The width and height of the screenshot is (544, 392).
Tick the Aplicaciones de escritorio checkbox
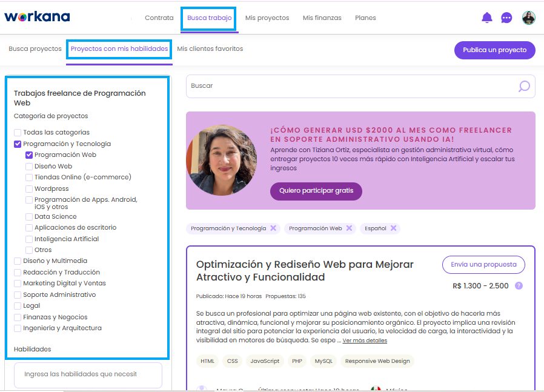[29, 228]
